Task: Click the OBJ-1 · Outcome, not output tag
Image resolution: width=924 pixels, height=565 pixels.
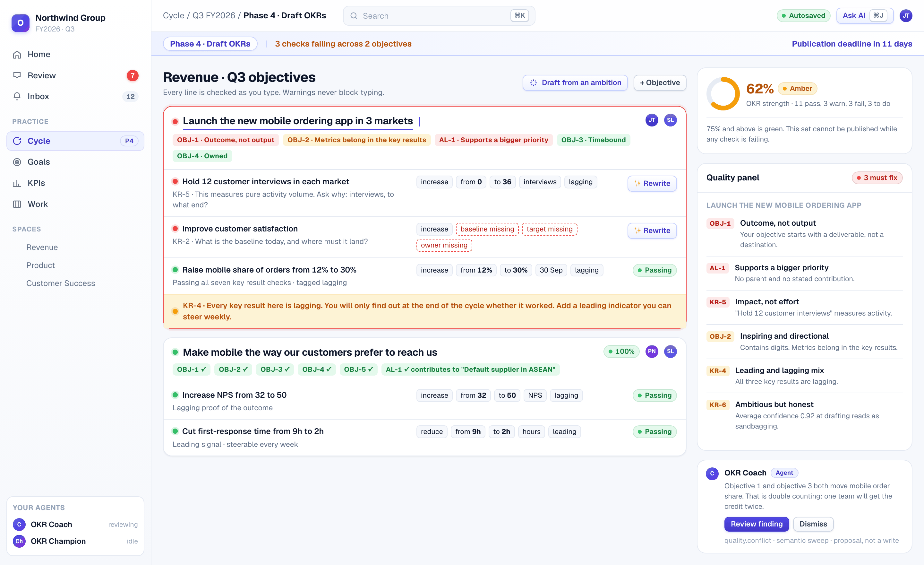Action: (x=225, y=140)
